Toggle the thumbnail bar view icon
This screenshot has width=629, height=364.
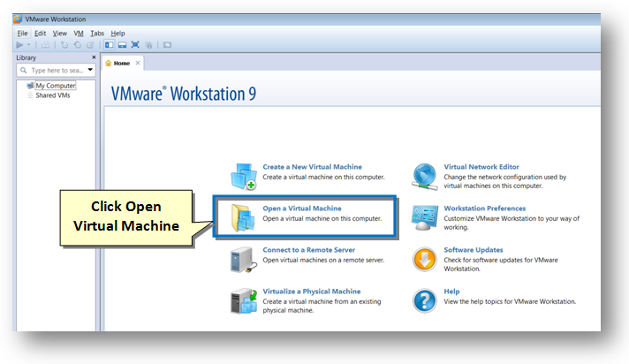click(122, 45)
